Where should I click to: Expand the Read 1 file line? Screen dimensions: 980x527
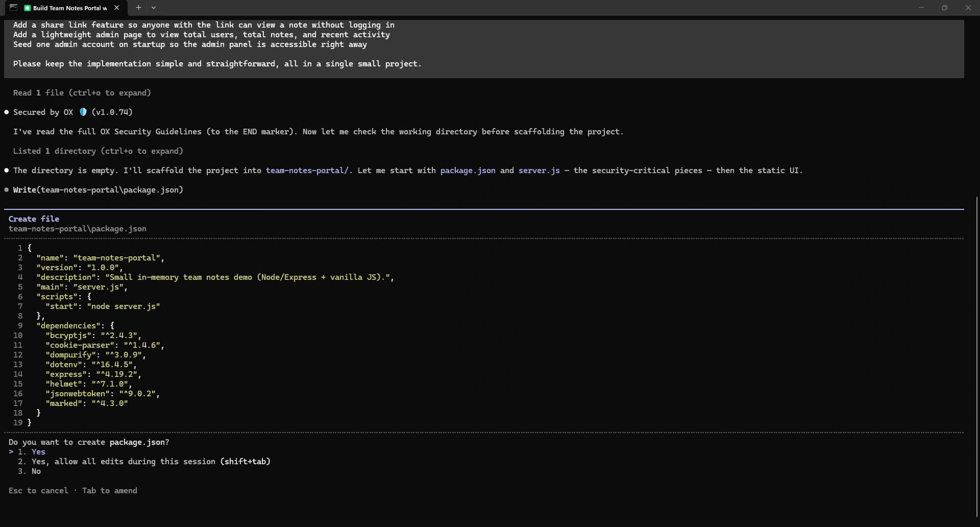(x=82, y=93)
